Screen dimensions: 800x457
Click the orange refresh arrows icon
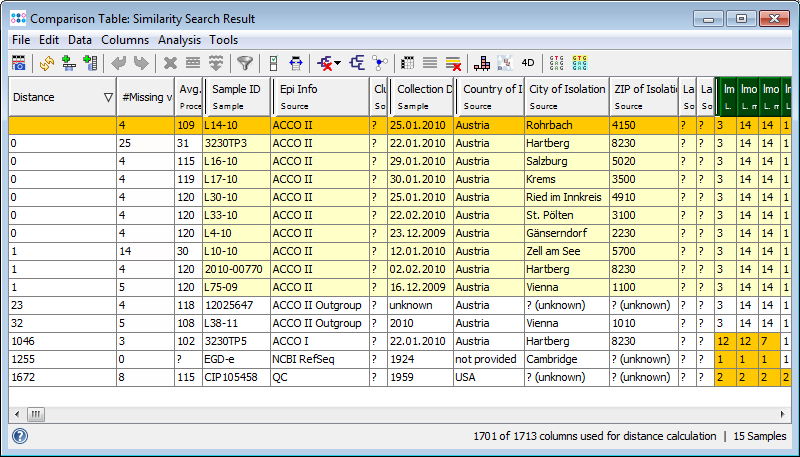tap(46, 62)
